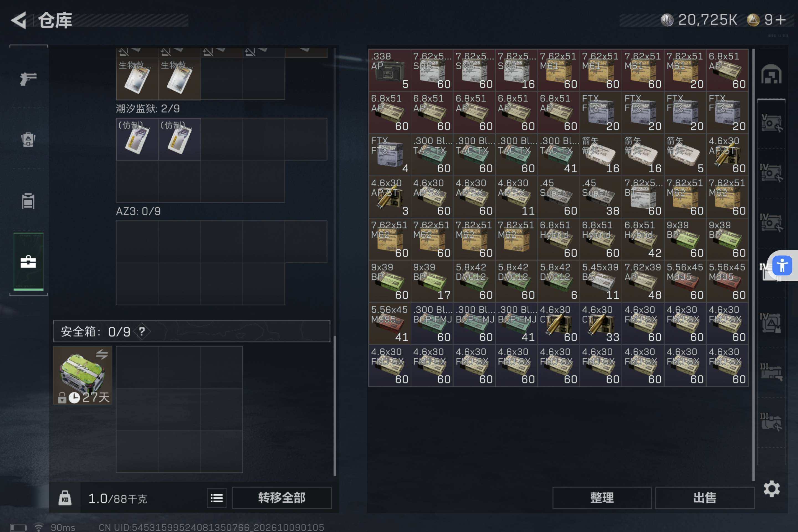The height and width of the screenshot is (532, 798).
Task: Select the highlighted briefcase containers tab
Action: (x=28, y=262)
